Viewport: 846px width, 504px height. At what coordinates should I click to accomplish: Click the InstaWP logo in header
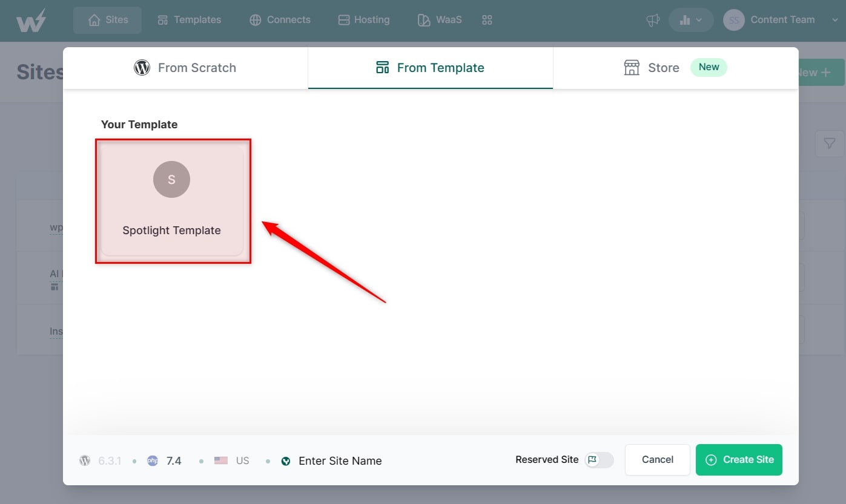point(31,21)
